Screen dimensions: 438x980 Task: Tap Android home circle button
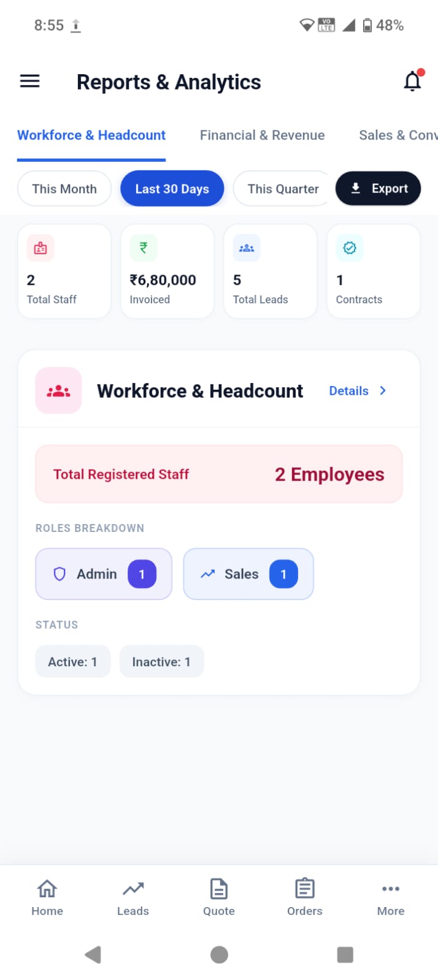(x=219, y=954)
